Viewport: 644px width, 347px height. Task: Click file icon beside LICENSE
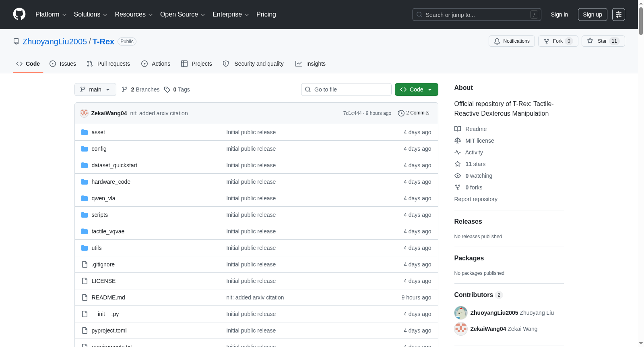tap(85, 281)
